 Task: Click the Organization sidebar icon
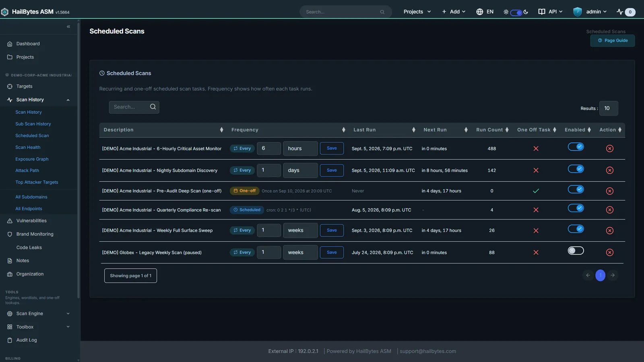10,274
